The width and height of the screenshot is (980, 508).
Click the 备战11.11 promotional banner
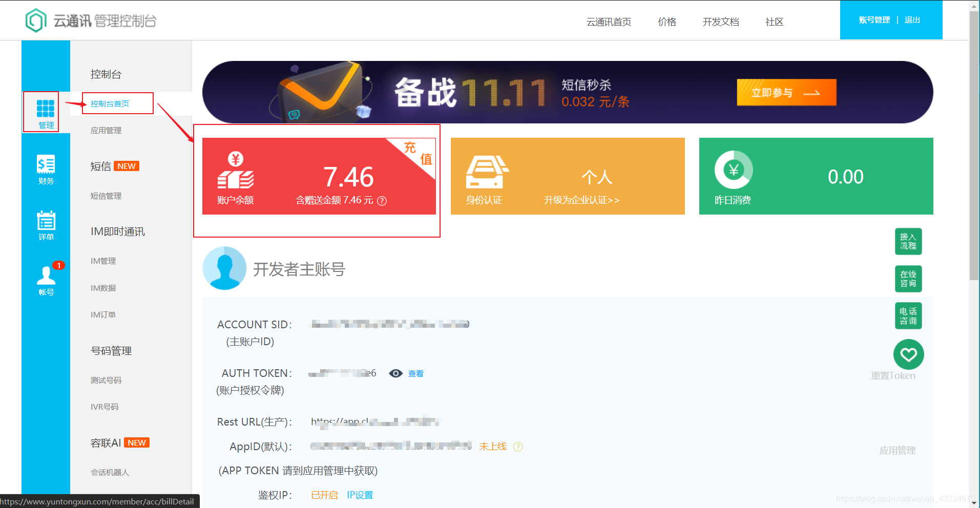point(568,92)
